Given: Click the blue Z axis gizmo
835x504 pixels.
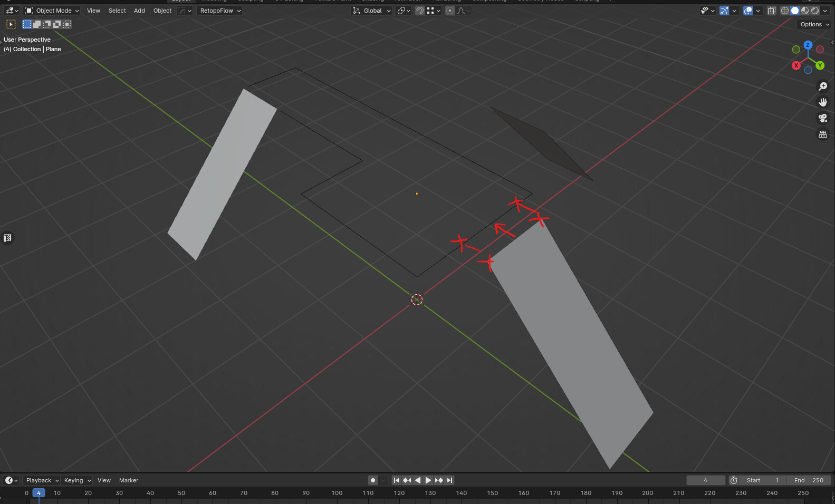Looking at the screenshot, I should [x=808, y=45].
